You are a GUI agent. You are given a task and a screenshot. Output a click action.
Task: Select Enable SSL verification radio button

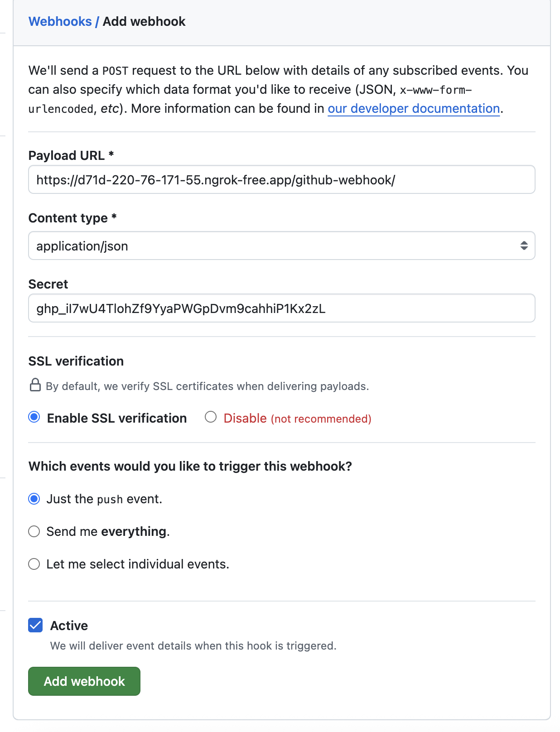tap(34, 417)
